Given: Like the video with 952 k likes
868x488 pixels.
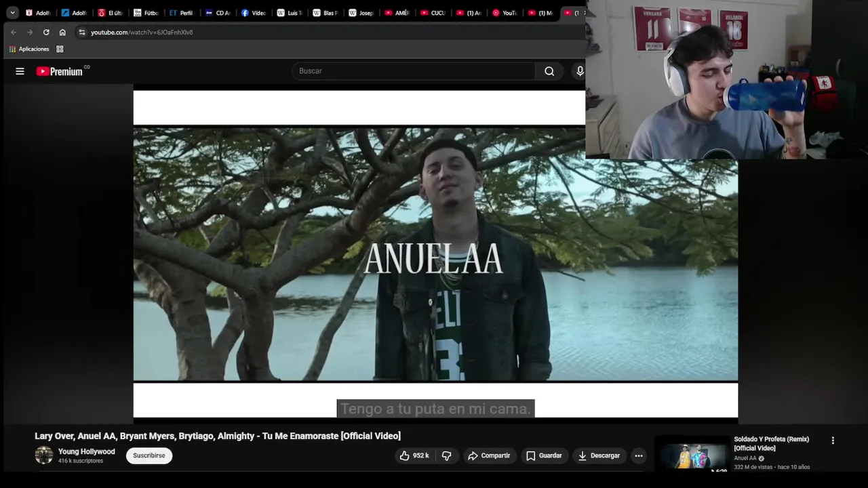Looking at the screenshot, I should click(x=414, y=455).
